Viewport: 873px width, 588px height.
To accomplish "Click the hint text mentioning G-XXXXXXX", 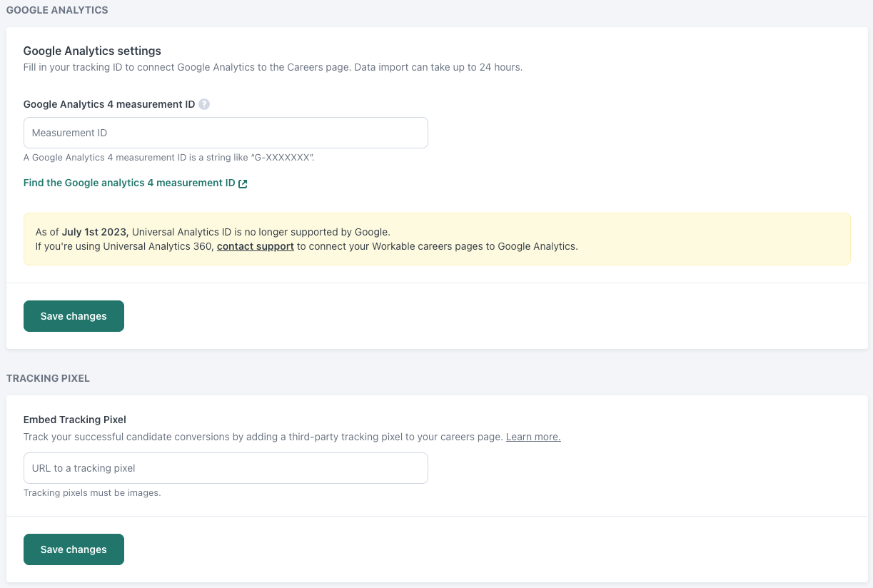I will click(169, 158).
